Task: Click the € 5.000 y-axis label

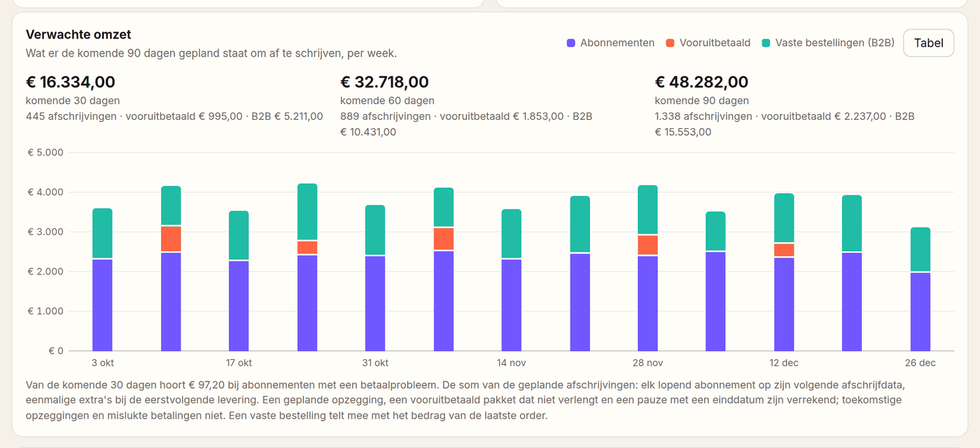Action: coord(45,153)
